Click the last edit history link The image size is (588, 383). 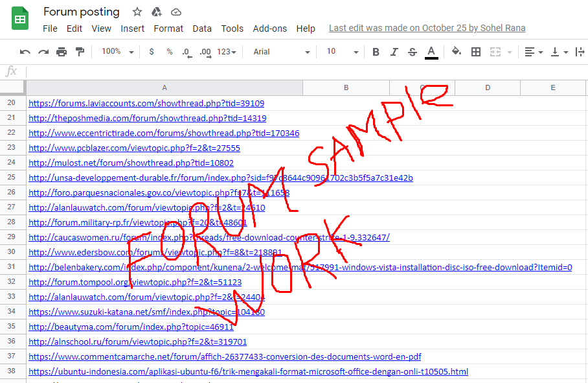(427, 27)
